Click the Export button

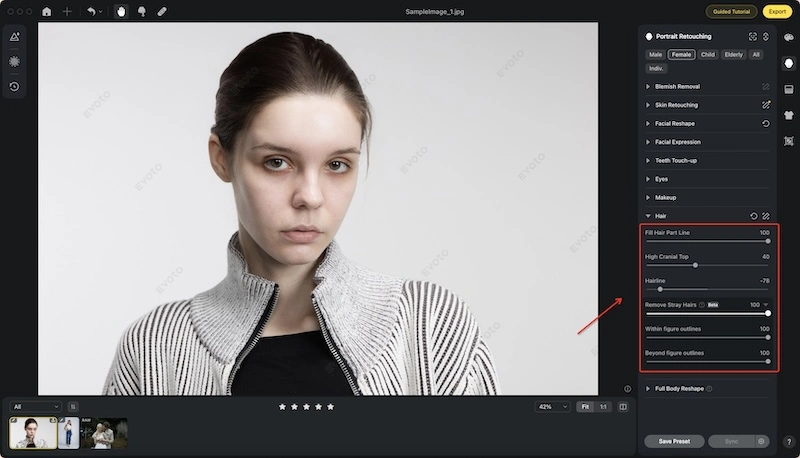pos(777,11)
